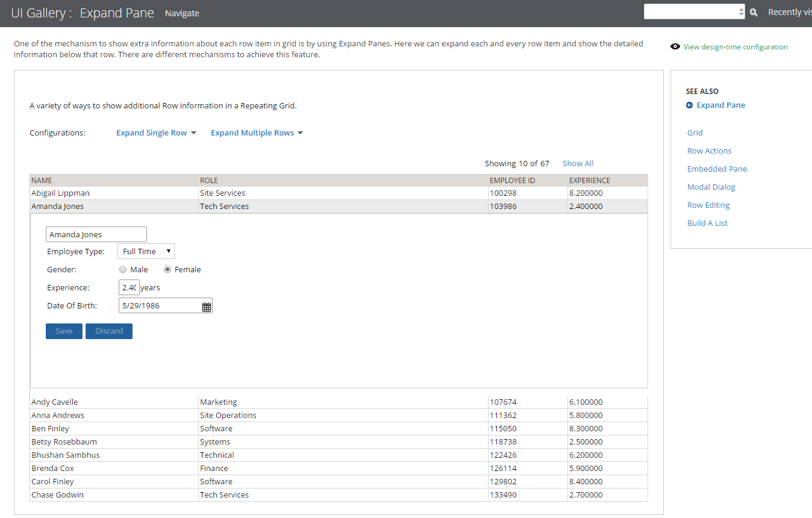812x518 pixels.
Task: Open the Embedded Pane link
Action: (717, 169)
